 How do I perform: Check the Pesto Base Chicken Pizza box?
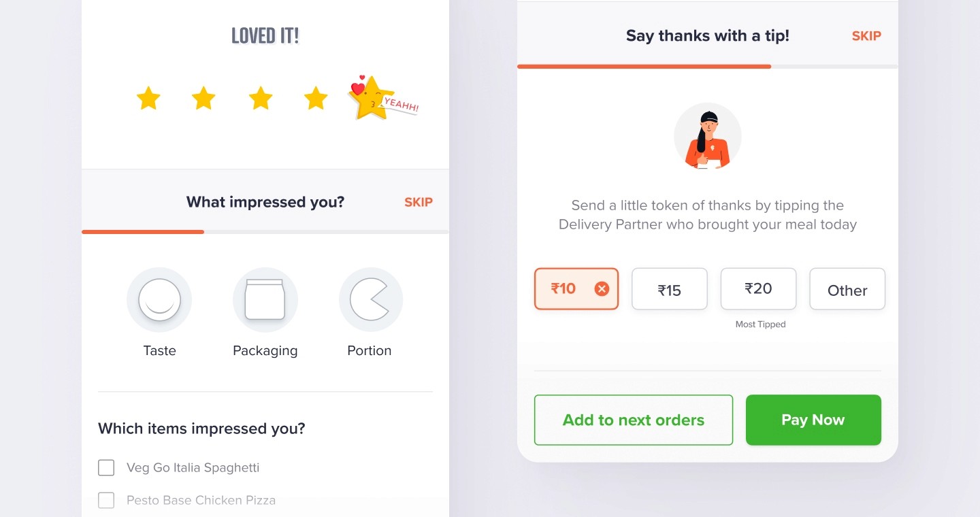click(106, 500)
